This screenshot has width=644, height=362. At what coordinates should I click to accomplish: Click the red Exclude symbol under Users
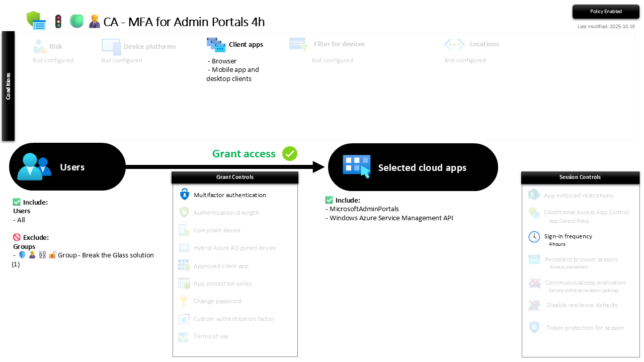coord(17,237)
